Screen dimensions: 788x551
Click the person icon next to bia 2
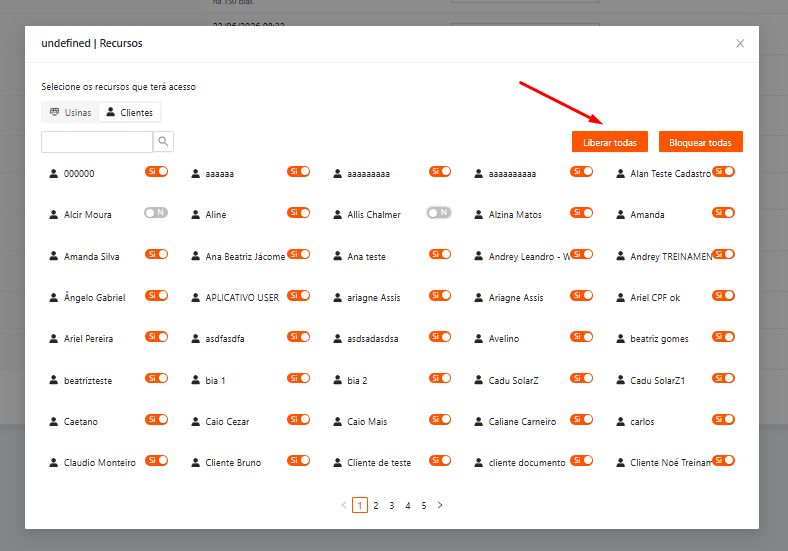[x=337, y=381]
